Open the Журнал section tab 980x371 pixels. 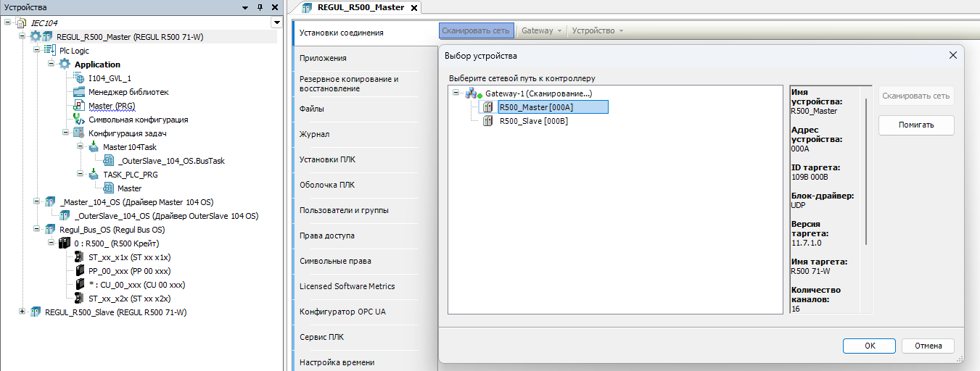click(314, 134)
